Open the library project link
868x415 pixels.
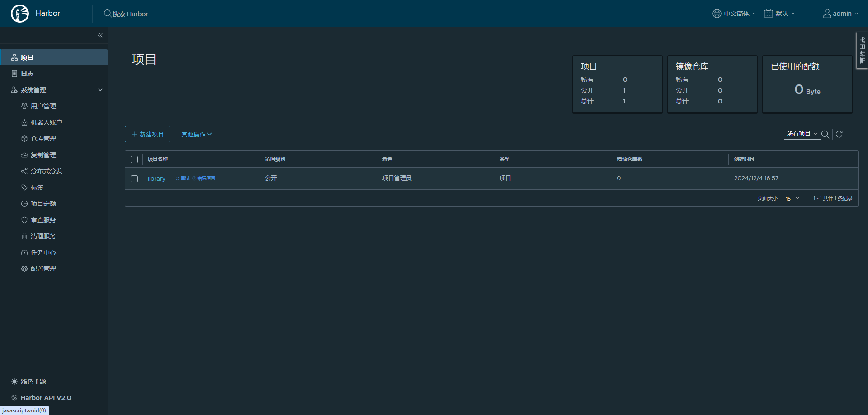tap(156, 179)
